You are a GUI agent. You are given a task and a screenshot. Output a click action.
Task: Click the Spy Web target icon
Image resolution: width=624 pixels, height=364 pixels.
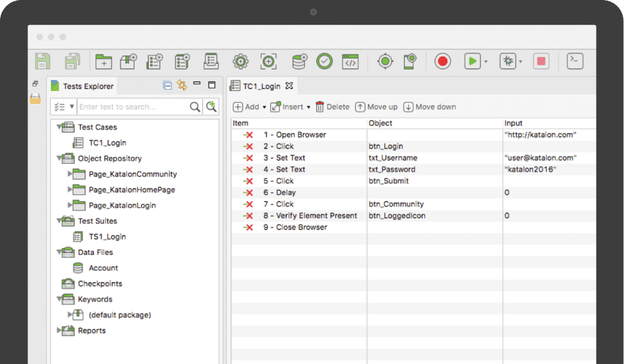coord(385,61)
